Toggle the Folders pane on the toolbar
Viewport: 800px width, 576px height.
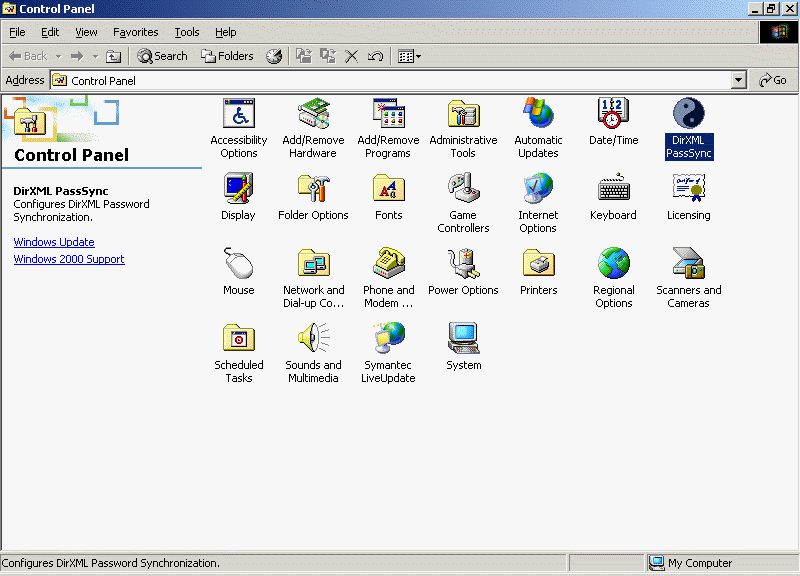[227, 56]
